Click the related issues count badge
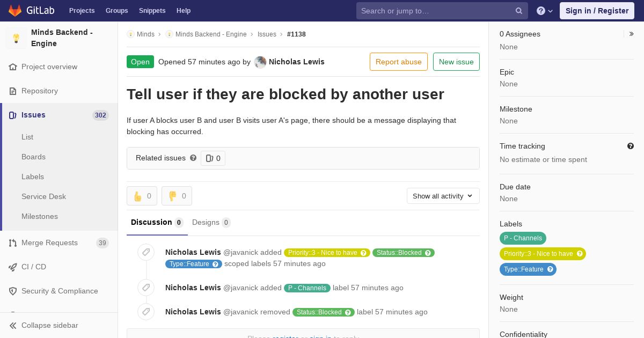644x338 pixels. click(213, 158)
